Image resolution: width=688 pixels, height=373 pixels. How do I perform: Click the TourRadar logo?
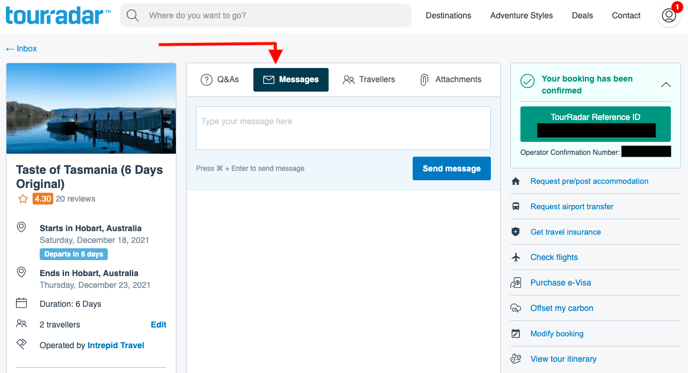coord(58,16)
